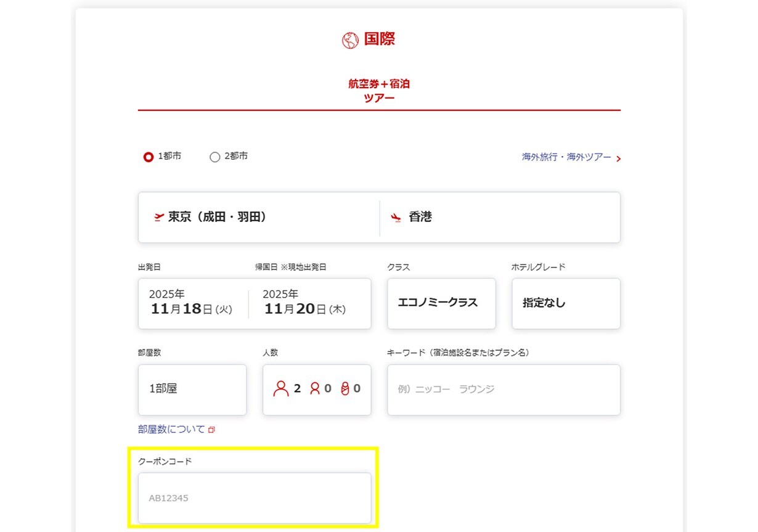Click the globe icon next to 国際
This screenshot has height=532, width=758.
click(x=351, y=39)
